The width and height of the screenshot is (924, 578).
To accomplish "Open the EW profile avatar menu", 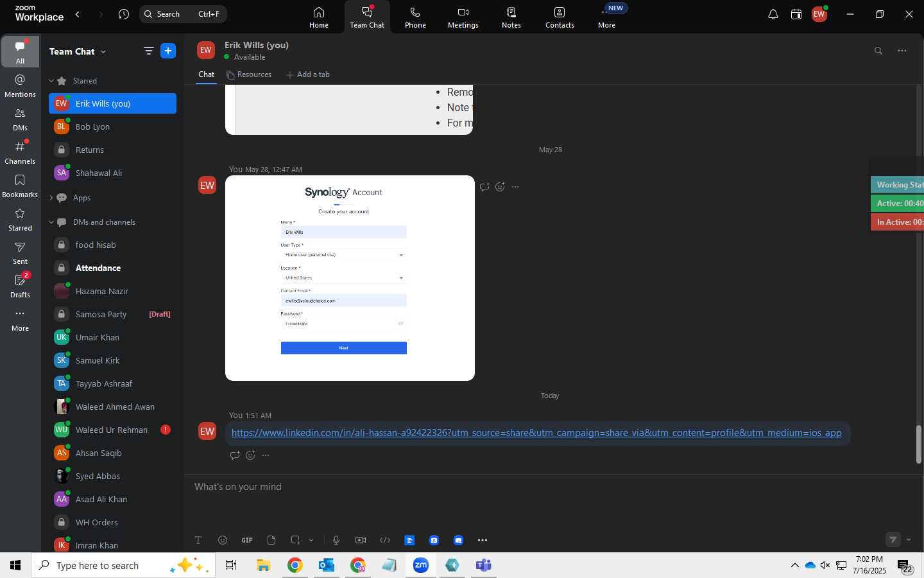I will click(x=819, y=14).
